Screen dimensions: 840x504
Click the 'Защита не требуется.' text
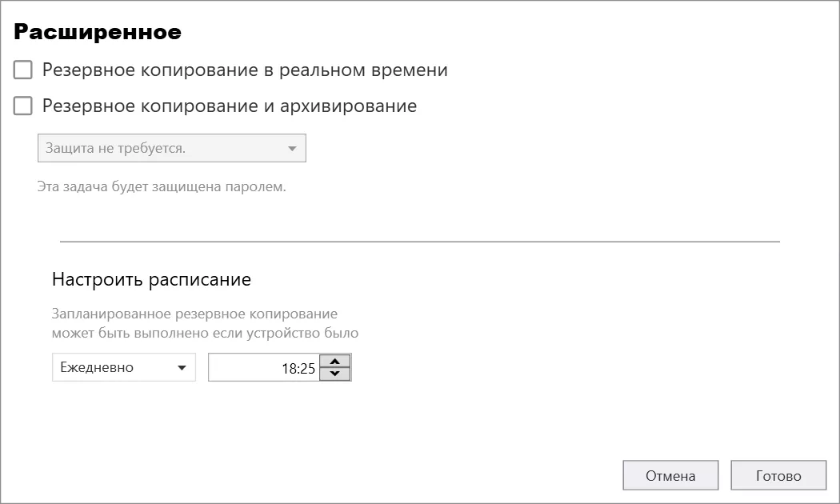(x=115, y=148)
